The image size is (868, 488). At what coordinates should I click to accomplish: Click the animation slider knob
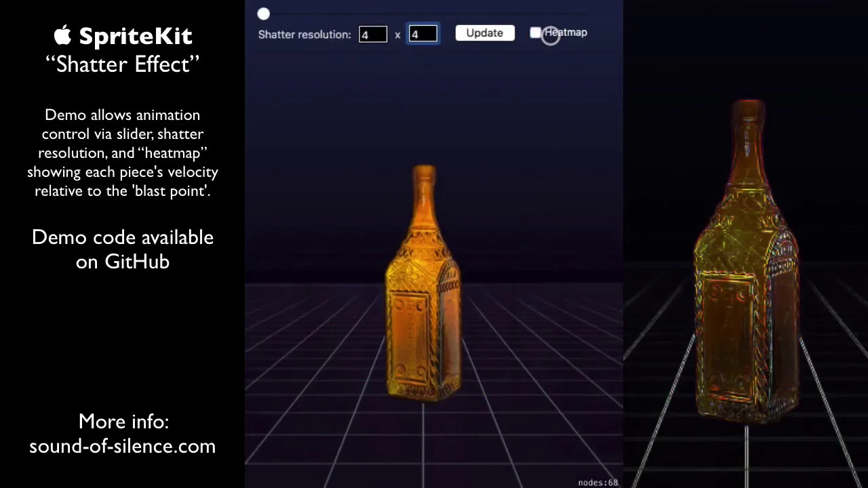pyautogui.click(x=264, y=14)
